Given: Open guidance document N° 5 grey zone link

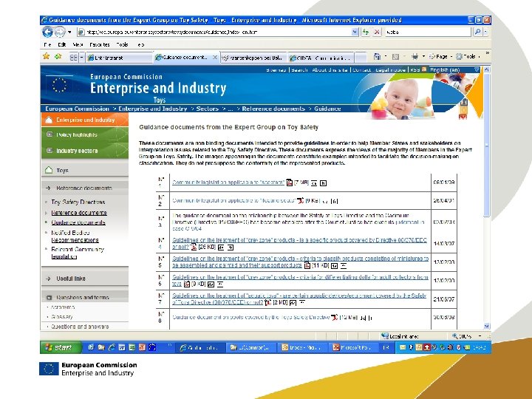Looking at the screenshot, I should (300, 262).
